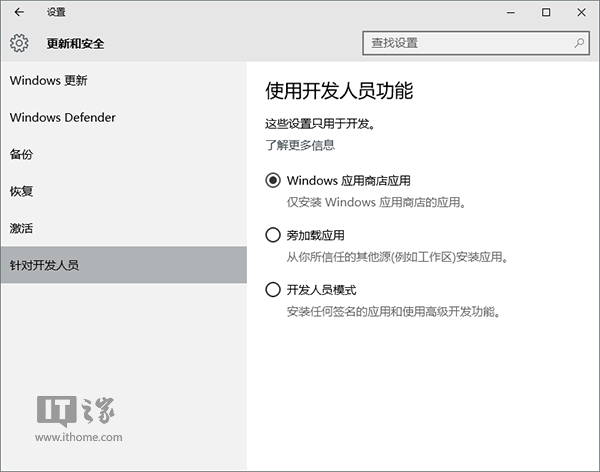Maximize the settings window
The image size is (600, 472).
tap(546, 13)
